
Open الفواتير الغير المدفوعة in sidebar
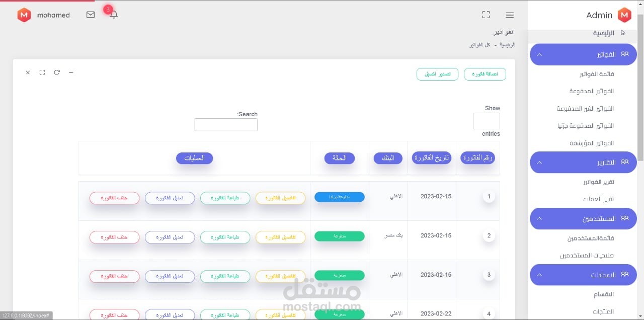585,109
